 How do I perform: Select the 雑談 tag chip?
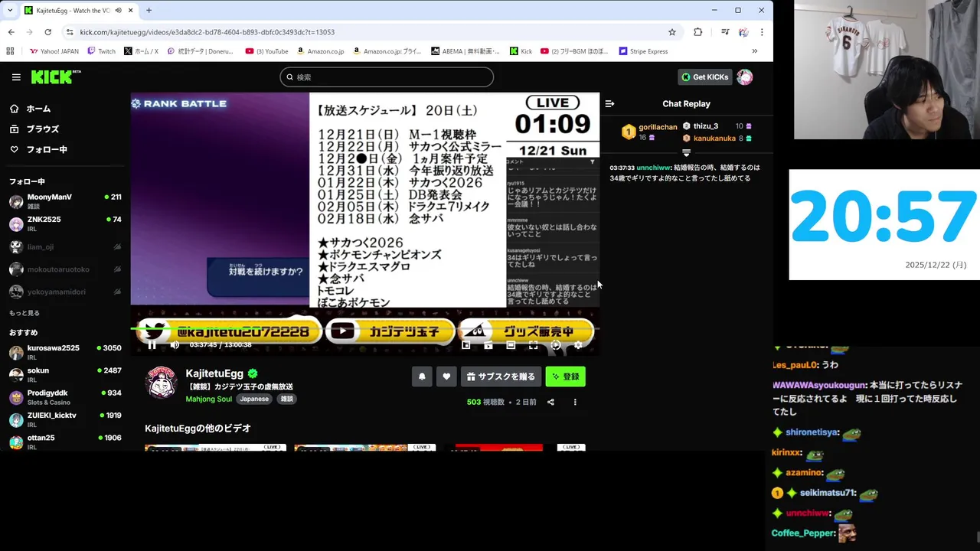tap(286, 399)
